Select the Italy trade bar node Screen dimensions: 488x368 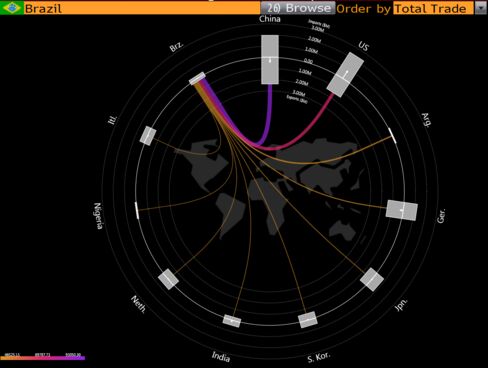click(x=148, y=136)
